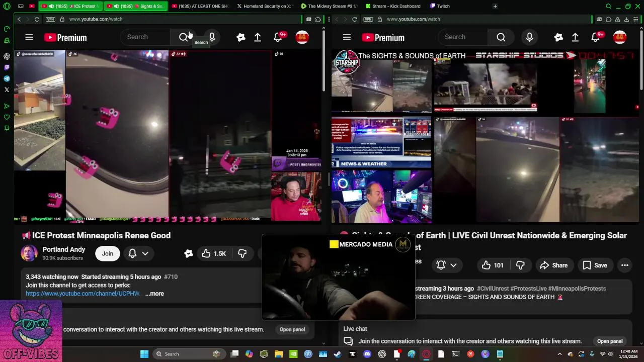
Task: Switch to AT LEAST ONE SHOT tab
Action: tap(200, 7)
